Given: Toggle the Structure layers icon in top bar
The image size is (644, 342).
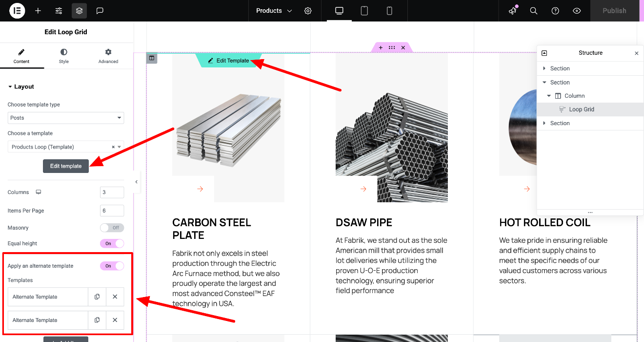Looking at the screenshot, I should pos(80,11).
